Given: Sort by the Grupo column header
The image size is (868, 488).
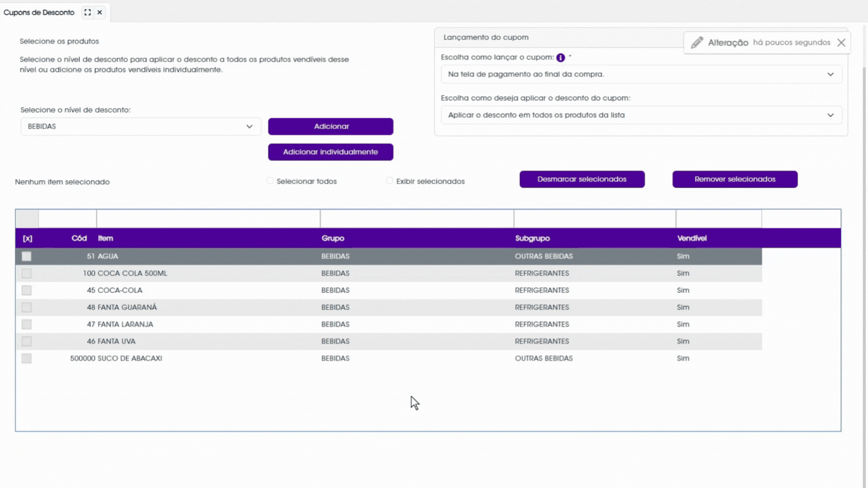Looking at the screenshot, I should click(333, 238).
